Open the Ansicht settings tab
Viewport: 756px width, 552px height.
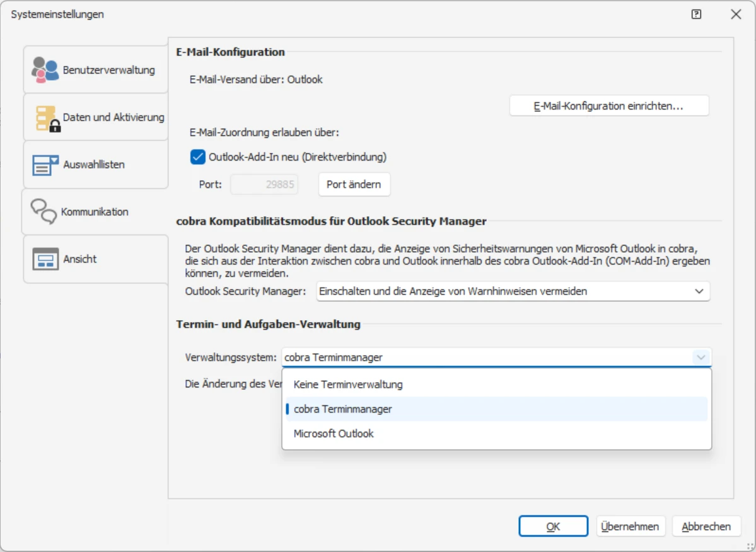[80, 259]
